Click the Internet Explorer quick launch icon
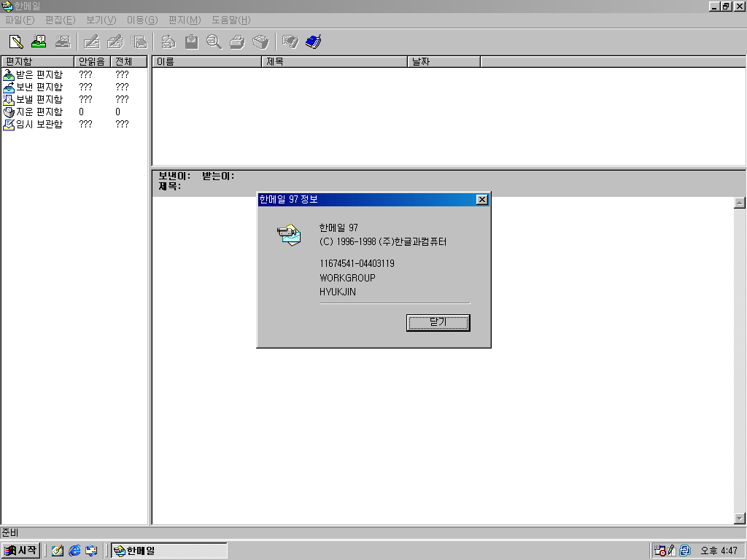The image size is (747, 560). pyautogui.click(x=74, y=551)
